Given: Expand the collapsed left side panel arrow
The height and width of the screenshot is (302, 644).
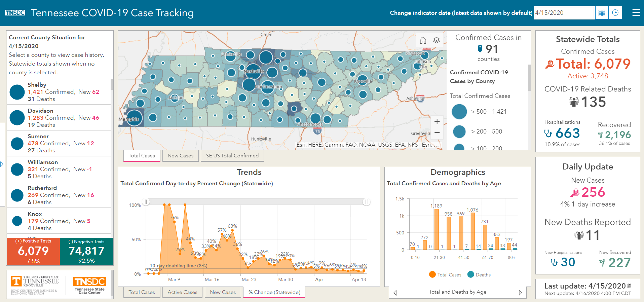Looking at the screenshot, I should [2, 164].
